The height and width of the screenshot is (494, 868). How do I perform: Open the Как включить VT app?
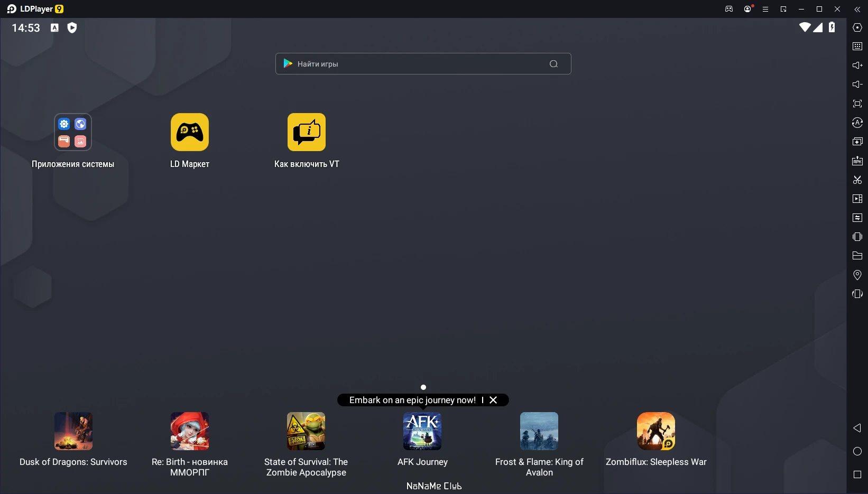tap(307, 132)
